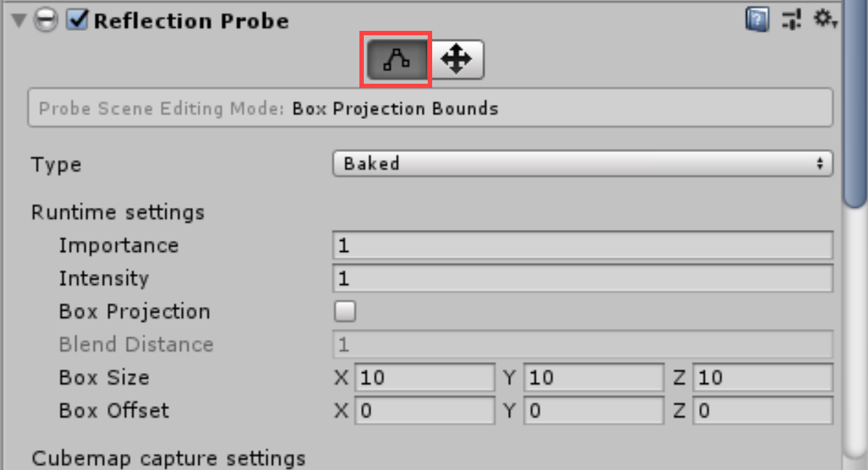Click the Box Size Z field
868x470 pixels.
coord(762,377)
